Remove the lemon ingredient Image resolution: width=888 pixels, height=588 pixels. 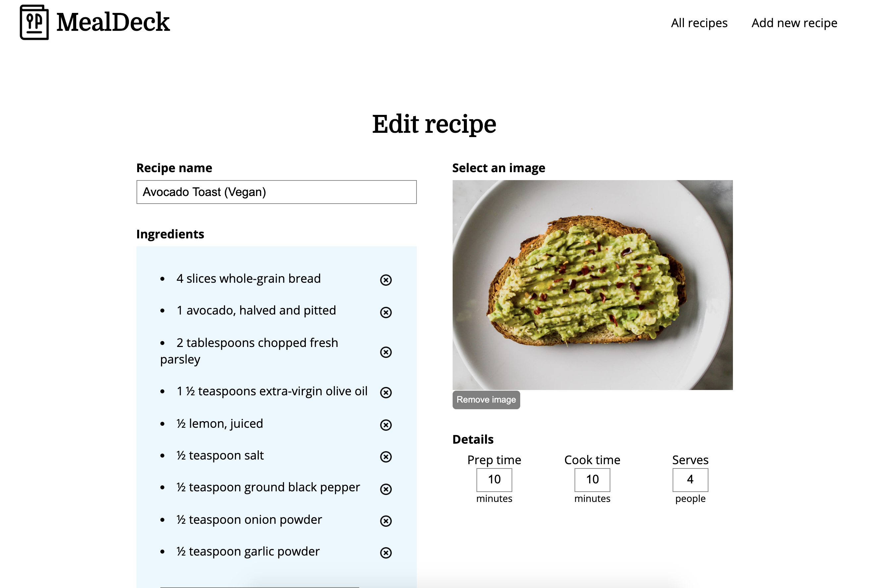click(386, 425)
